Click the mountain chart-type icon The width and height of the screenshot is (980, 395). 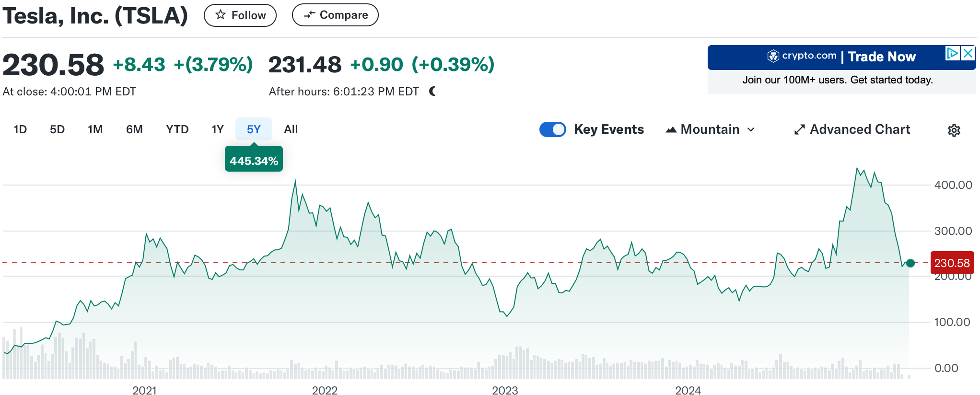[x=671, y=129]
